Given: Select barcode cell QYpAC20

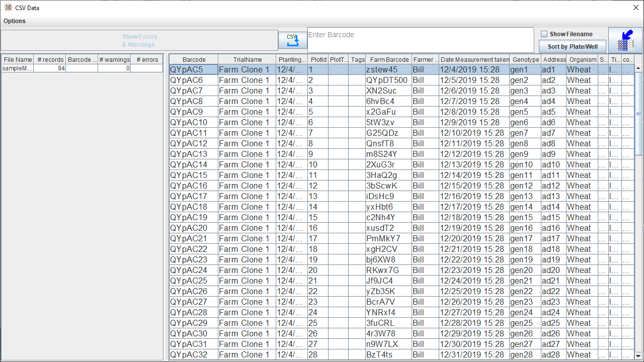Looking at the screenshot, I should [194, 228].
